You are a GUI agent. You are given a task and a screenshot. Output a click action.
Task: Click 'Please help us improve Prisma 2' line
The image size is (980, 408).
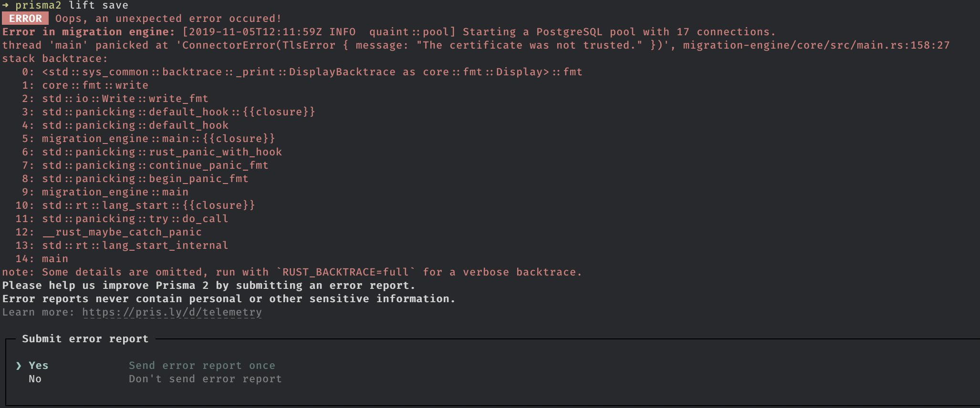[x=209, y=286]
